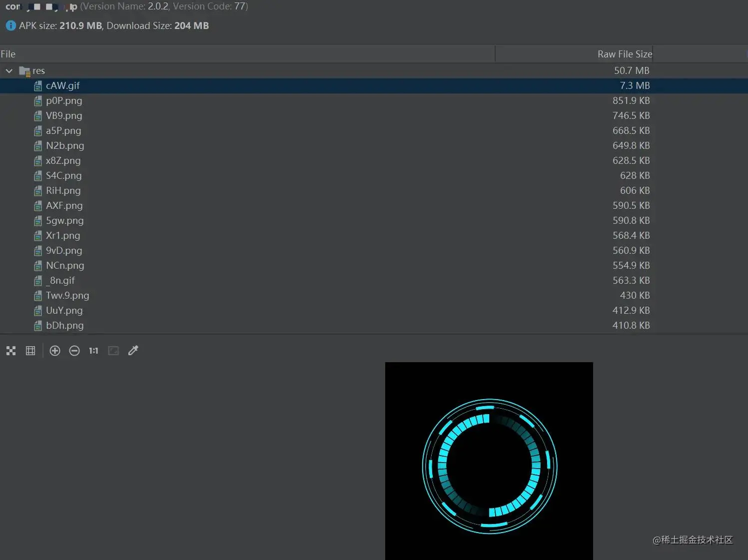The image size is (748, 560).
Task: Sort by Raw File Size column
Action: pyautogui.click(x=574, y=54)
